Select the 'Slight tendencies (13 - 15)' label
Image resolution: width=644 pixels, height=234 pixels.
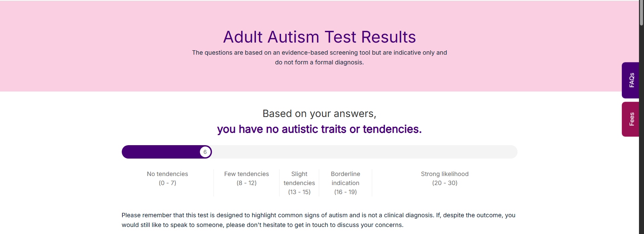pyautogui.click(x=299, y=183)
